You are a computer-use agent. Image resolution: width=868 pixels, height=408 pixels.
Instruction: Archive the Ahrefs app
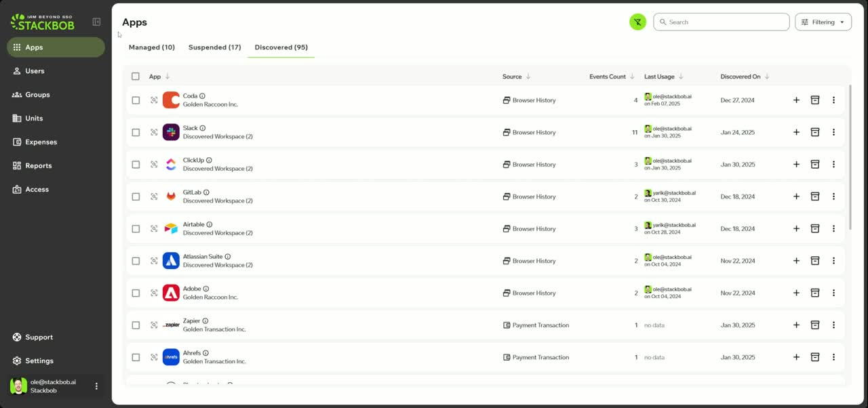(x=815, y=357)
